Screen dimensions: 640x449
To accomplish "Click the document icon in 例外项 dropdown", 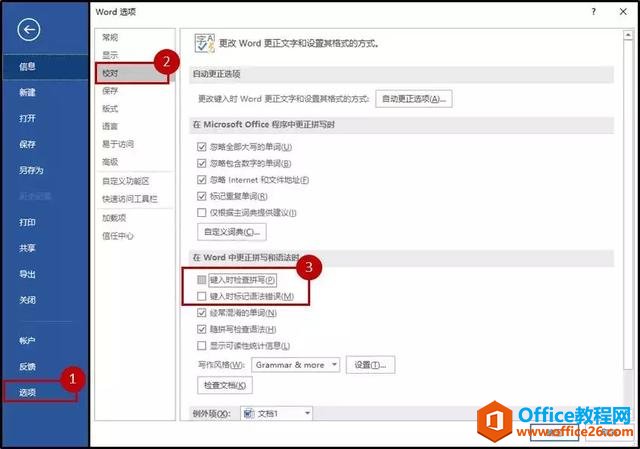I will coord(249,413).
